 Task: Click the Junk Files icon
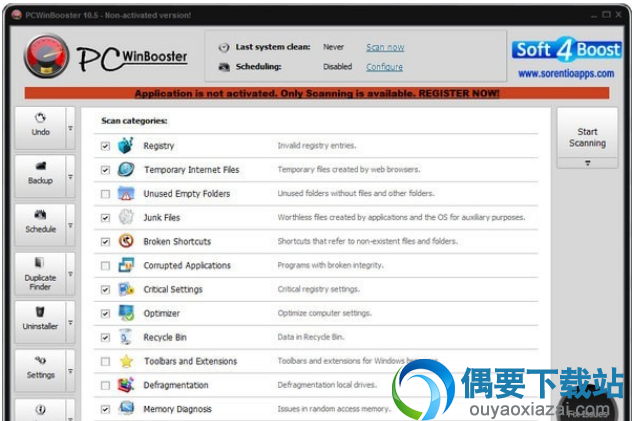[x=126, y=217]
